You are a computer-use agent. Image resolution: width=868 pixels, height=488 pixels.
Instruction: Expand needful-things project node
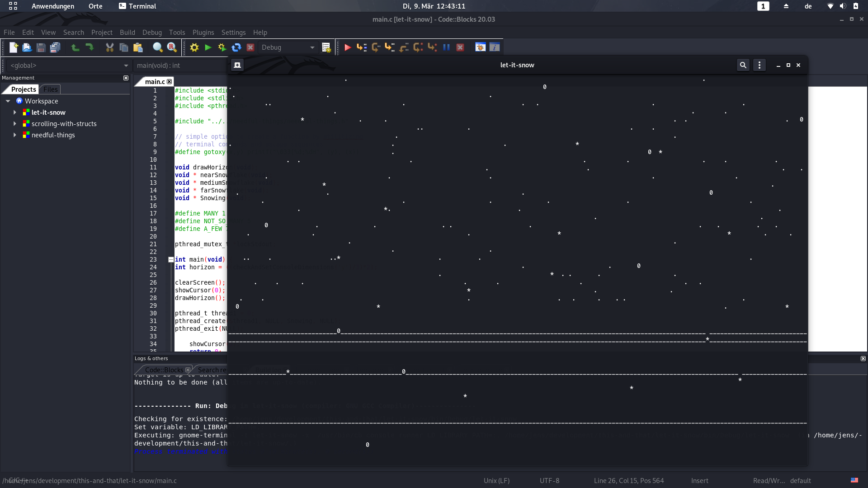coord(15,135)
